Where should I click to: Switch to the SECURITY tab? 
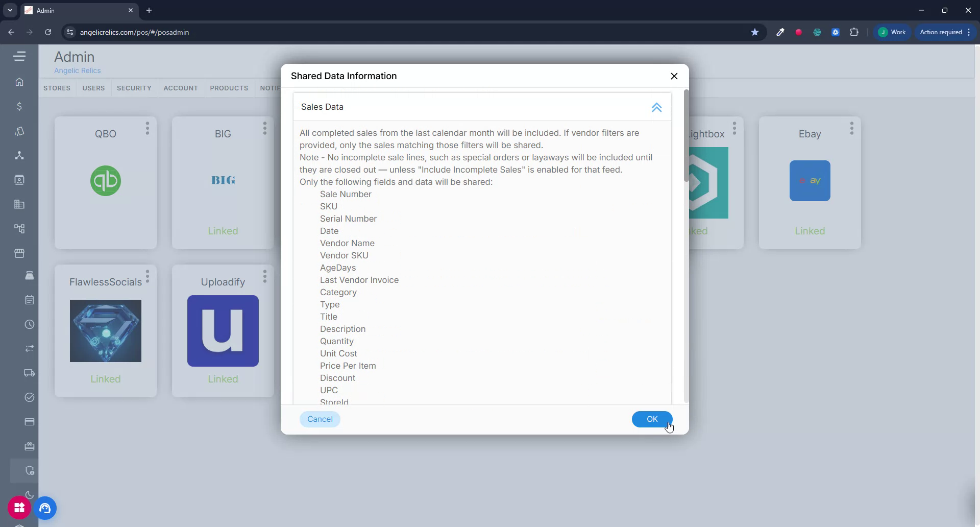pos(134,88)
